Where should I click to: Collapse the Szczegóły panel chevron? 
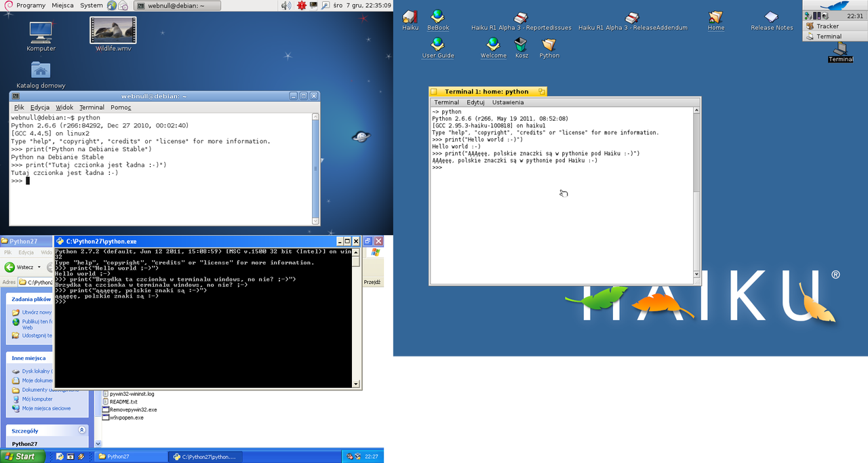click(x=82, y=430)
